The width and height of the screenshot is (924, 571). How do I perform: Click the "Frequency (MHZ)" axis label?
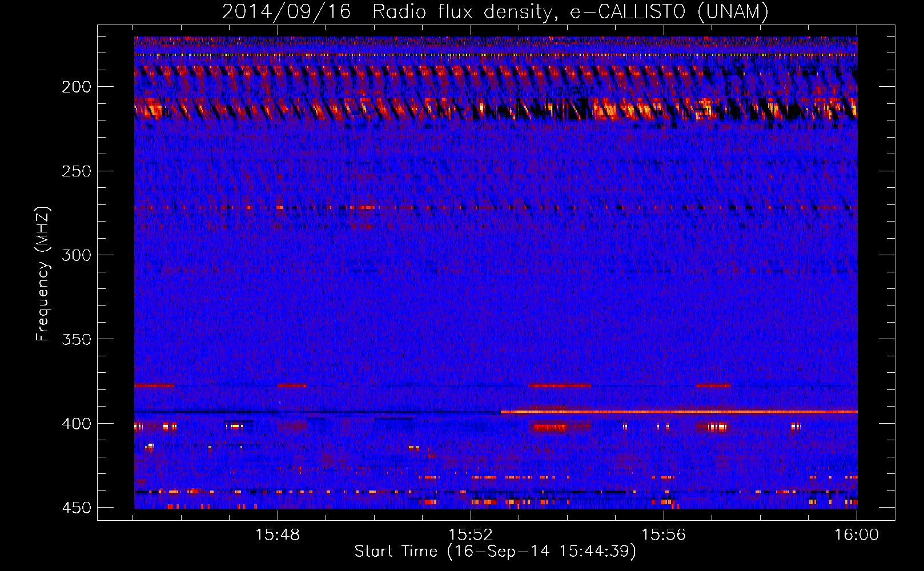(42, 274)
